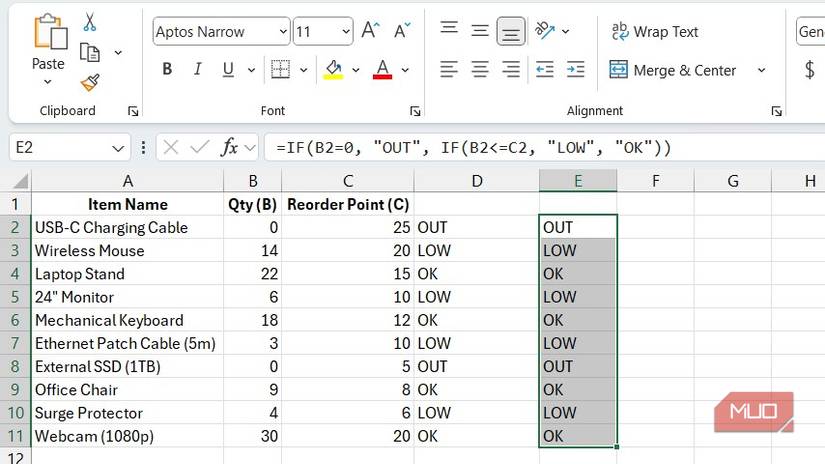Screen dimensions: 825x464
Task: Click the Format Painter brush icon
Action: pyautogui.click(x=90, y=83)
